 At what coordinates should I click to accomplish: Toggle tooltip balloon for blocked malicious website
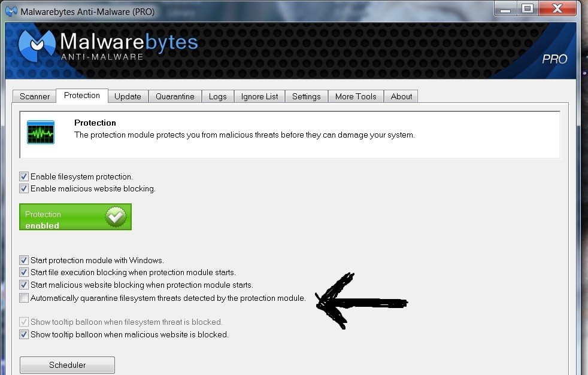[x=23, y=334]
